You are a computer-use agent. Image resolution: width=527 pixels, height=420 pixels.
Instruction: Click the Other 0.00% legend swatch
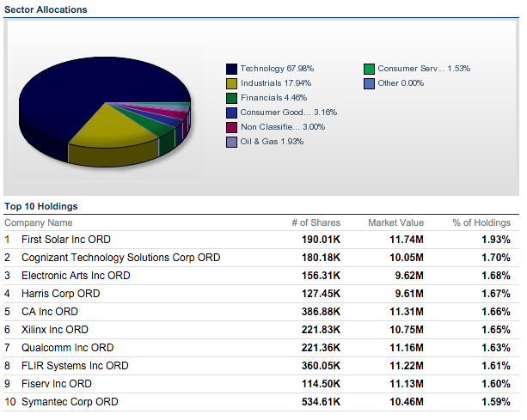[369, 83]
